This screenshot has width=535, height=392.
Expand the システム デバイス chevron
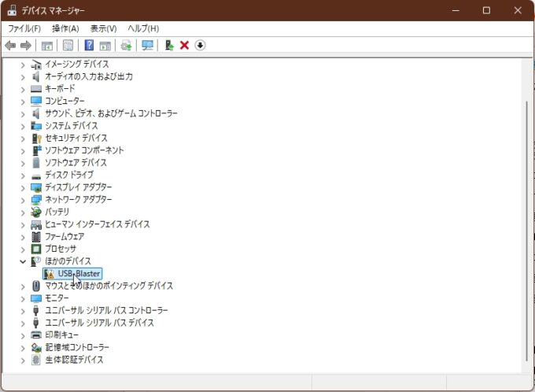click(23, 126)
